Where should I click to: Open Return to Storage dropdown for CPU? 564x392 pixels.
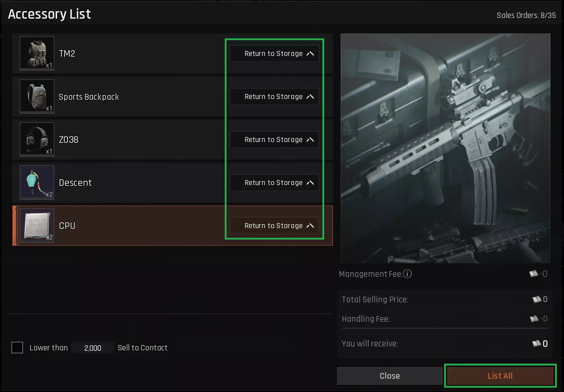(x=274, y=226)
